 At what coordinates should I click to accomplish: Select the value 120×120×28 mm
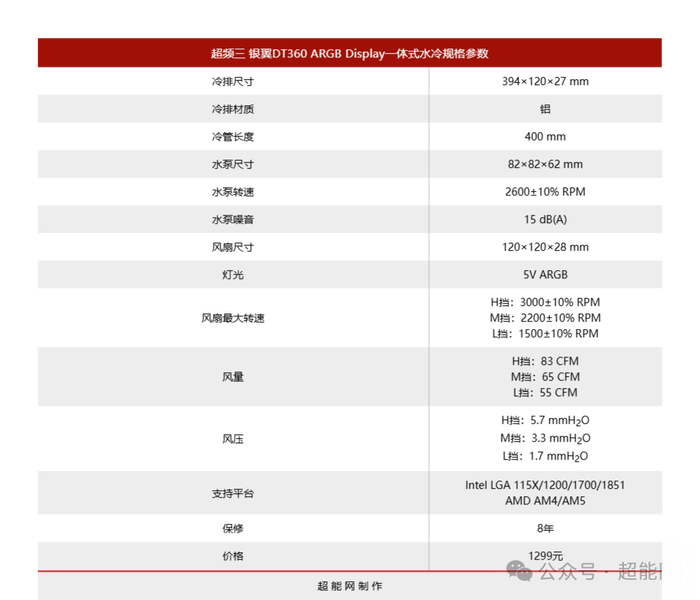coord(545,247)
